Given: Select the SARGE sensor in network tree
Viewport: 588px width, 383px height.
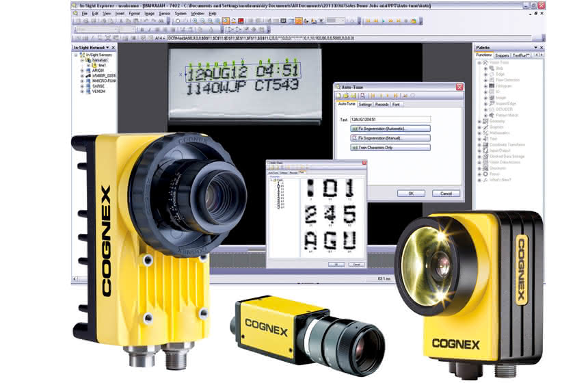Looking at the screenshot, I should pos(98,86).
